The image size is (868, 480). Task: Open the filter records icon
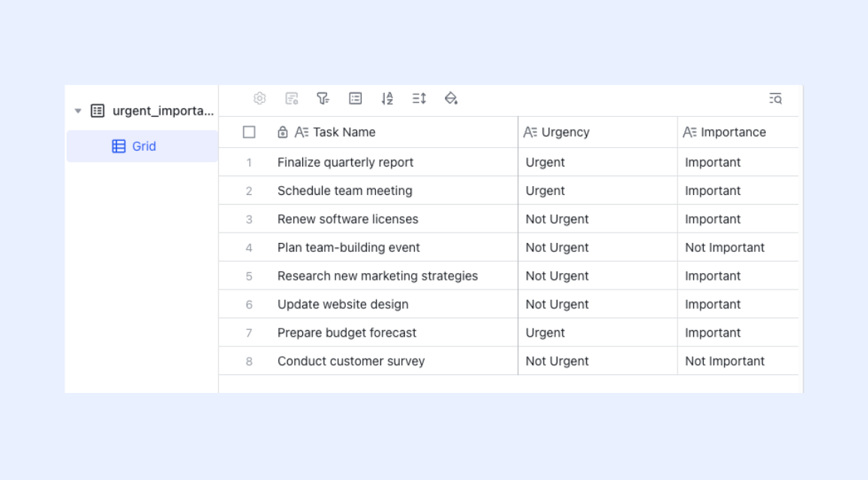click(323, 98)
